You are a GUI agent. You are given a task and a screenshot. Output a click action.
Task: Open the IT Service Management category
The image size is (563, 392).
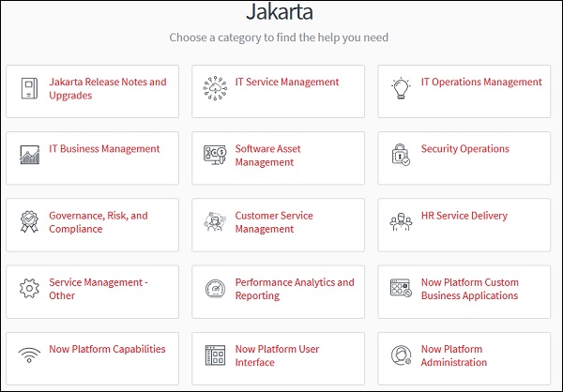287,83
